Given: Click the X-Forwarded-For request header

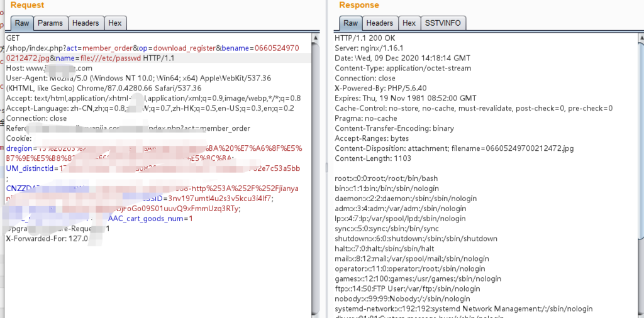Looking at the screenshot, I should (x=47, y=238).
